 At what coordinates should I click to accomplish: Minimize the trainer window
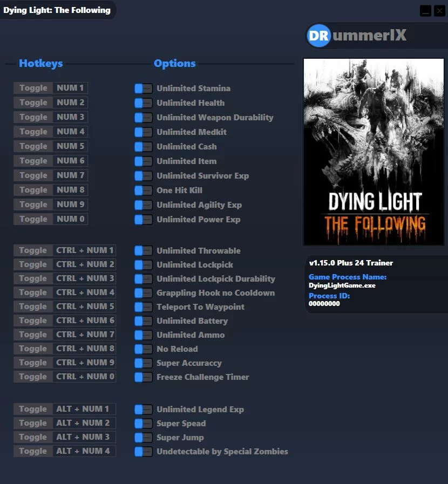[x=425, y=11]
